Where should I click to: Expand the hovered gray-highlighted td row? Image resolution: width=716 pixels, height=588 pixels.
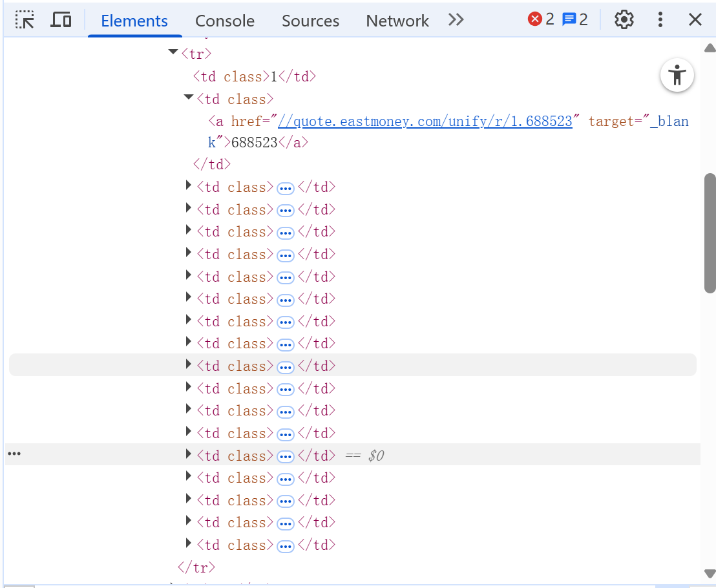(188, 364)
